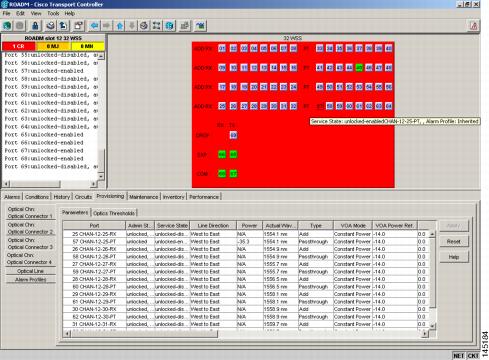
Task: Open the Tools menu
Action: 53,13
